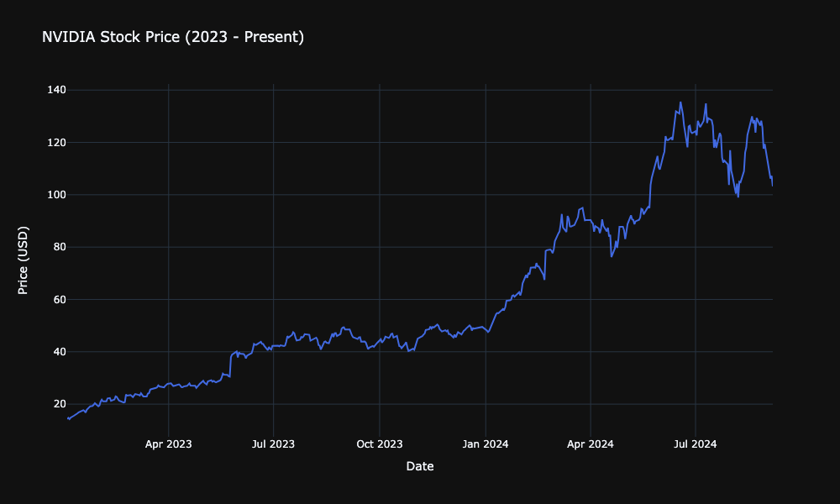Click the start point of the price line
840x504 pixels.
coord(68,418)
